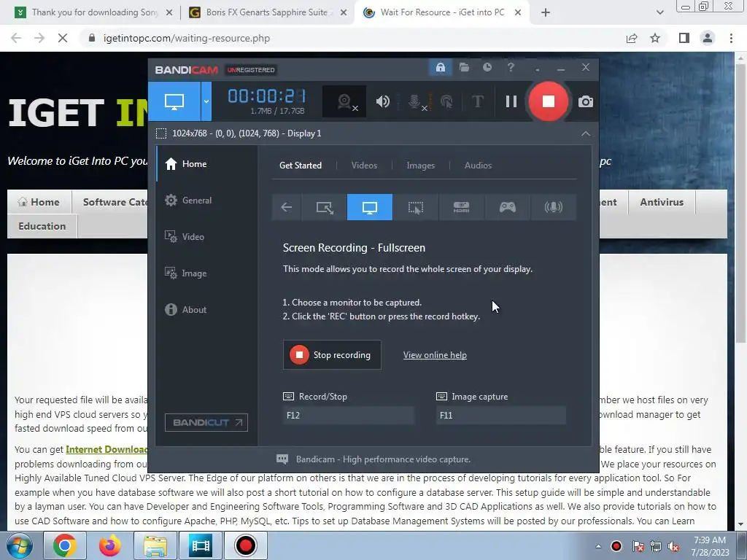Open the Bandicut link button
This screenshot has height=560, width=747.
tap(206, 422)
